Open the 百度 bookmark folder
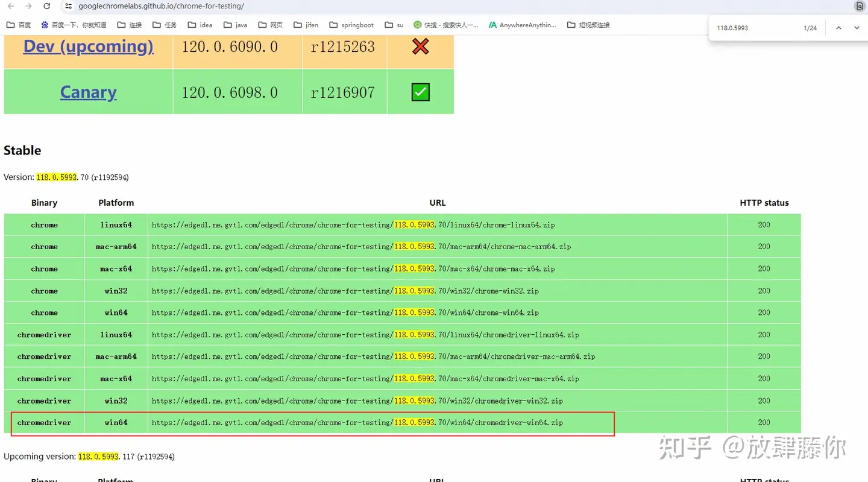The height and width of the screenshot is (482, 868). pos(19,25)
